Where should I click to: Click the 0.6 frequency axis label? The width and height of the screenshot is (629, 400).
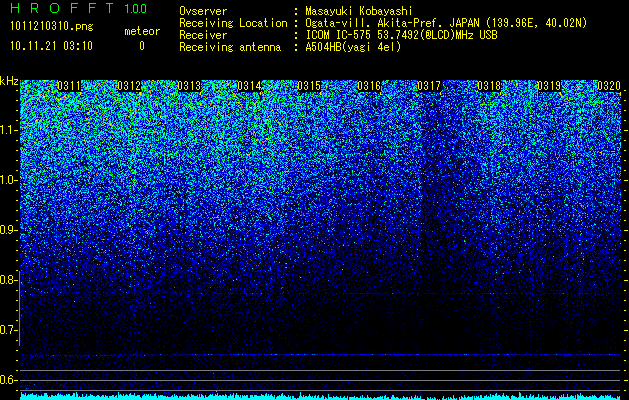point(7,380)
